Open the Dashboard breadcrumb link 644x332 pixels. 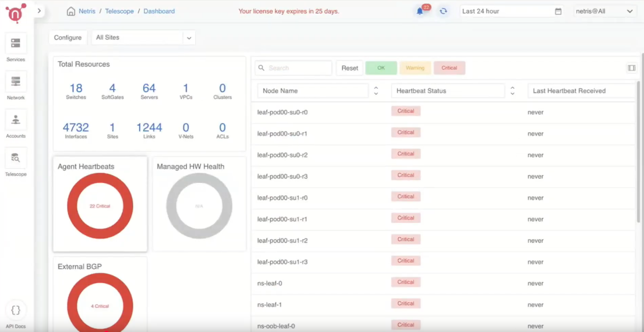[159, 11]
